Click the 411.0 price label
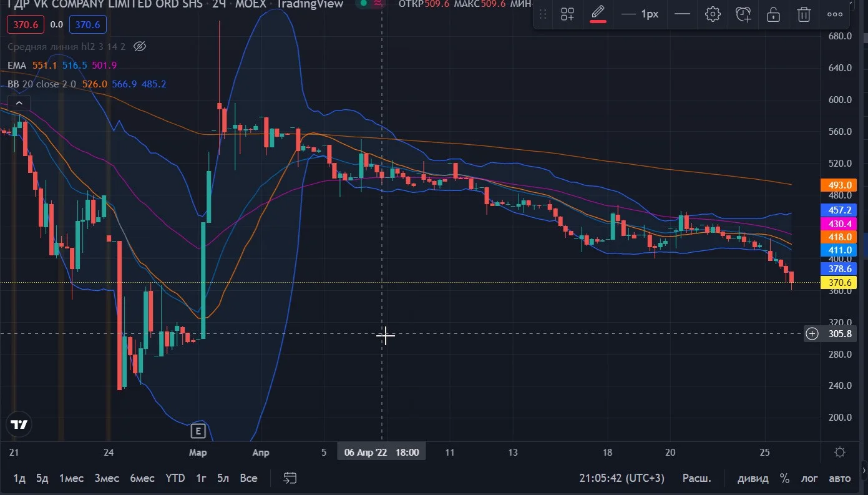Image resolution: width=868 pixels, height=495 pixels. tap(840, 250)
